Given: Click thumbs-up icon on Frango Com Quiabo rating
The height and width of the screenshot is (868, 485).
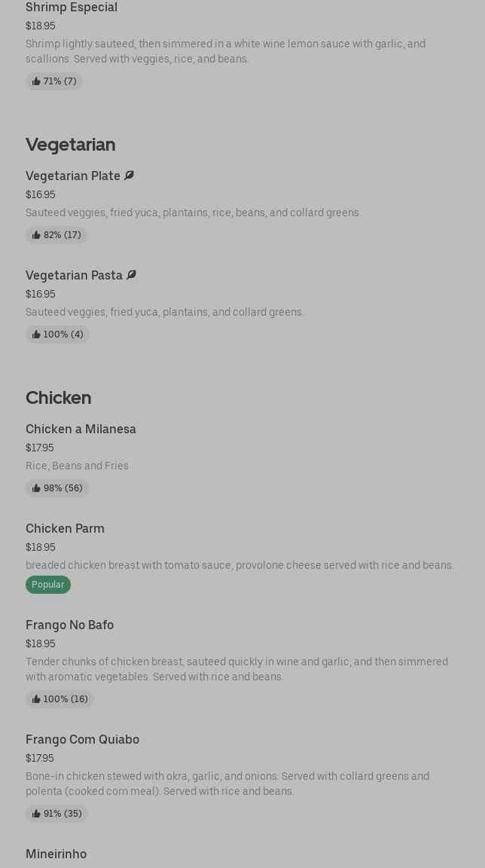Looking at the screenshot, I should 36,814.
